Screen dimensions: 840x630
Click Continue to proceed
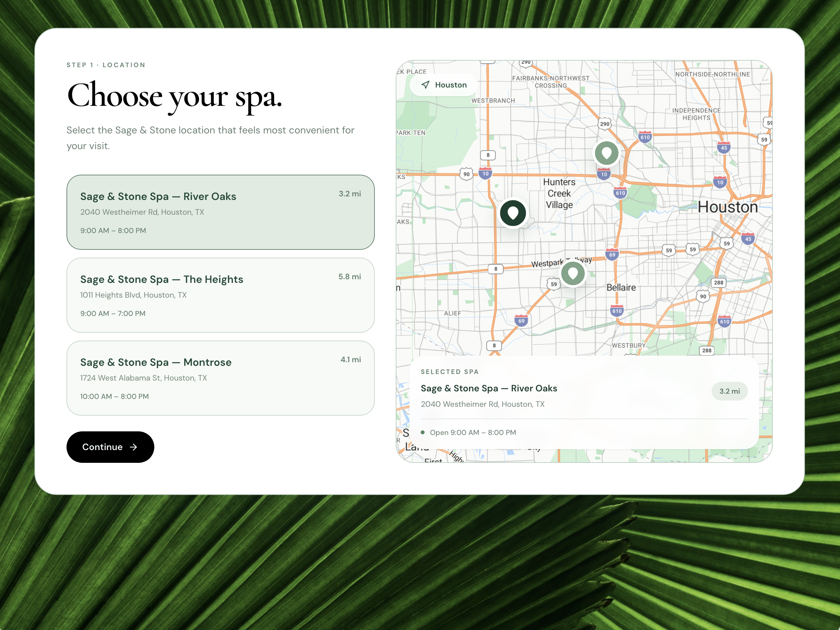tap(110, 447)
